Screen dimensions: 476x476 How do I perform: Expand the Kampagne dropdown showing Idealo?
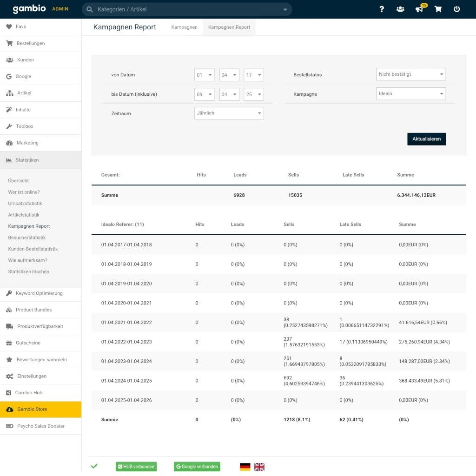point(411,94)
